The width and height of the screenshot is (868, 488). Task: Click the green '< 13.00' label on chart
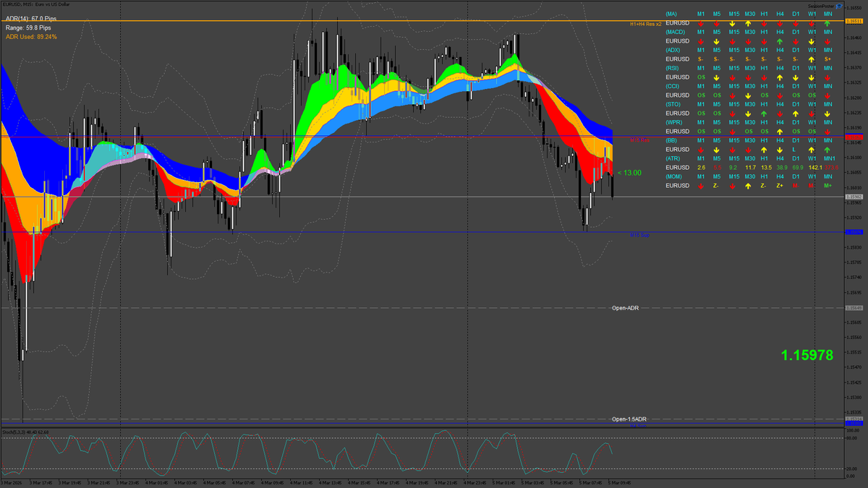(629, 173)
